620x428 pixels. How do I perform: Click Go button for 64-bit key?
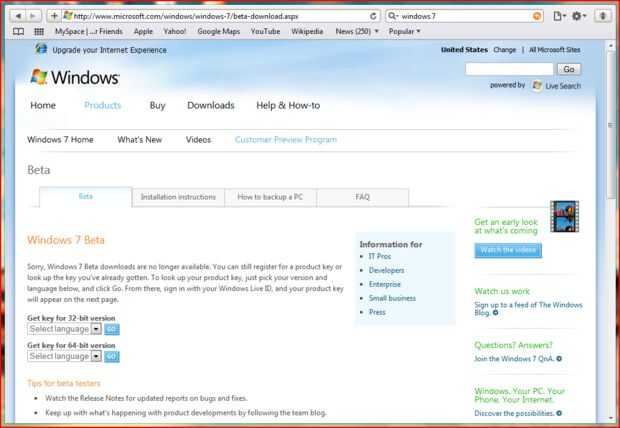[112, 356]
